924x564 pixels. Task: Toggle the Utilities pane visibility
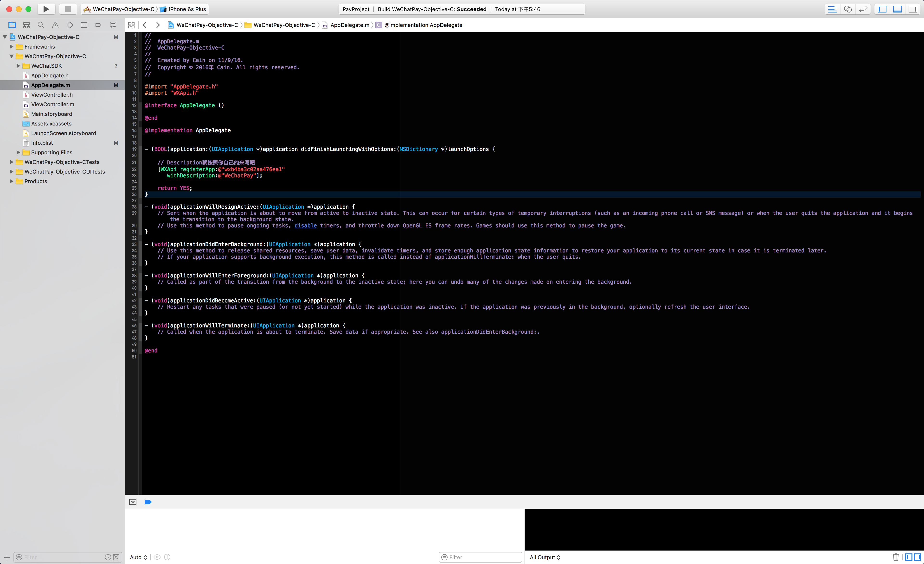click(913, 9)
